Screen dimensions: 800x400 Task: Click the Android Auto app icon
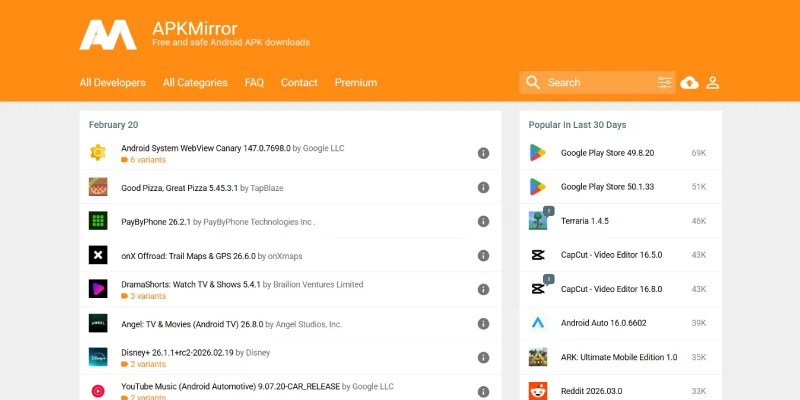coord(538,323)
